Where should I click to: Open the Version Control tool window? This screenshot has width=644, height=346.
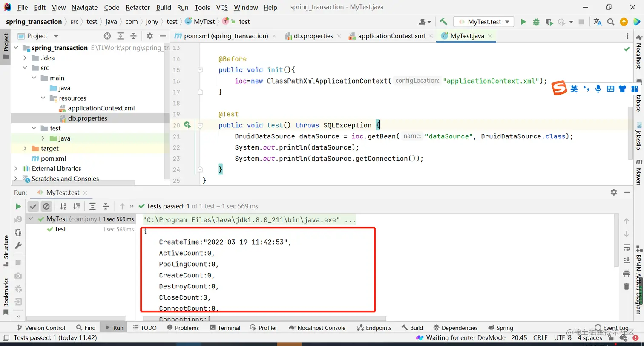[x=41, y=328]
